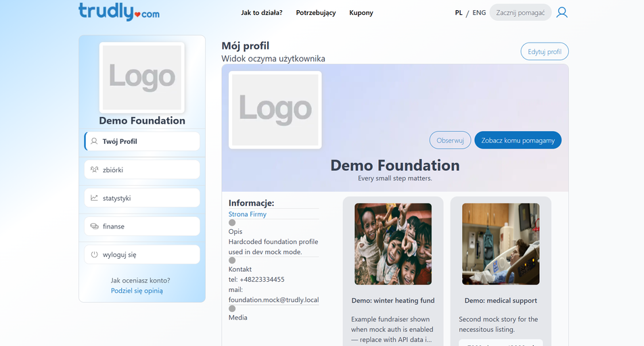644x346 pixels.
Task: Click the sidebar Demo Foundation logo image
Action: (x=141, y=78)
